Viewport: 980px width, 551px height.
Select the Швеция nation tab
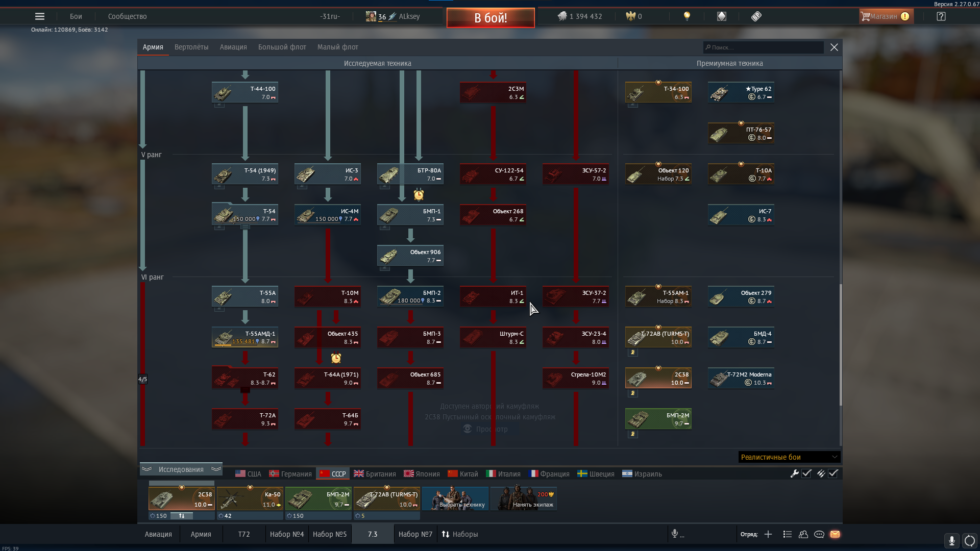pyautogui.click(x=596, y=474)
